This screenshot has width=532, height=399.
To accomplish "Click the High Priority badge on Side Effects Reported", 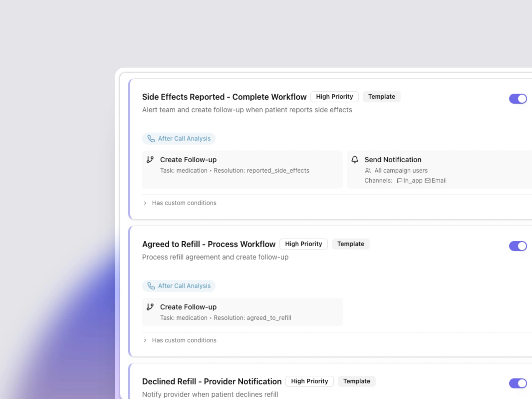I will (x=334, y=97).
